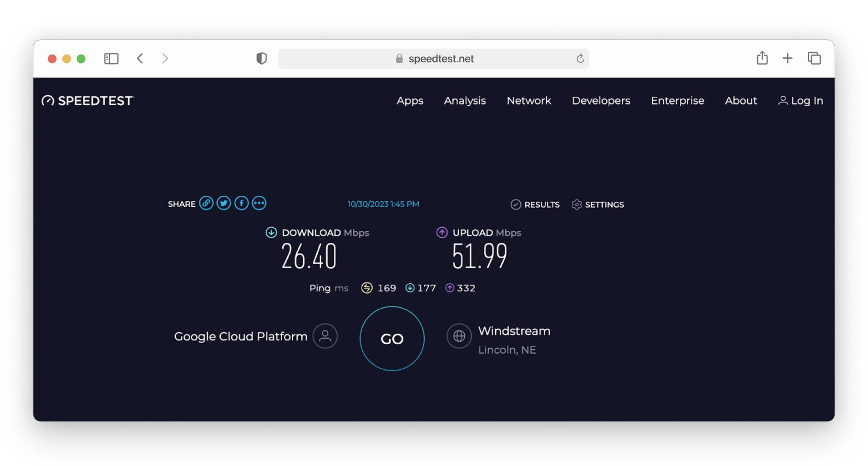Open the About menu
This screenshot has width=868, height=466.
pyautogui.click(x=741, y=101)
